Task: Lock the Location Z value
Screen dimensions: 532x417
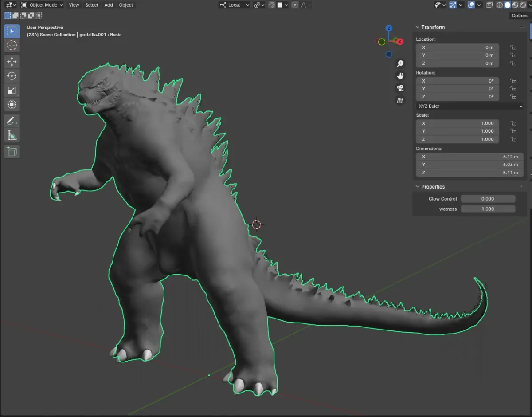Action: (x=513, y=63)
